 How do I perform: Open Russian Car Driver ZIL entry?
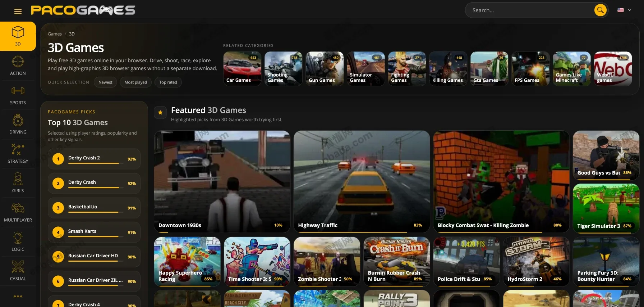(94, 281)
